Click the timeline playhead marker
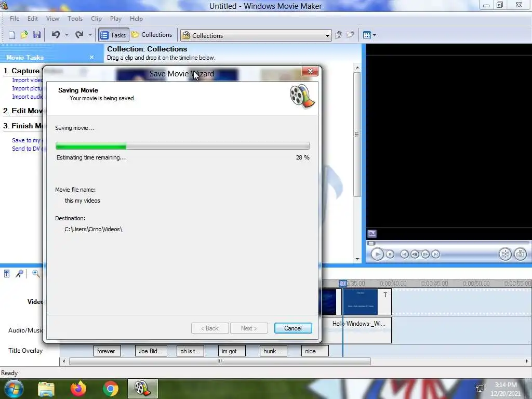This screenshot has height=399, width=532. [x=343, y=283]
